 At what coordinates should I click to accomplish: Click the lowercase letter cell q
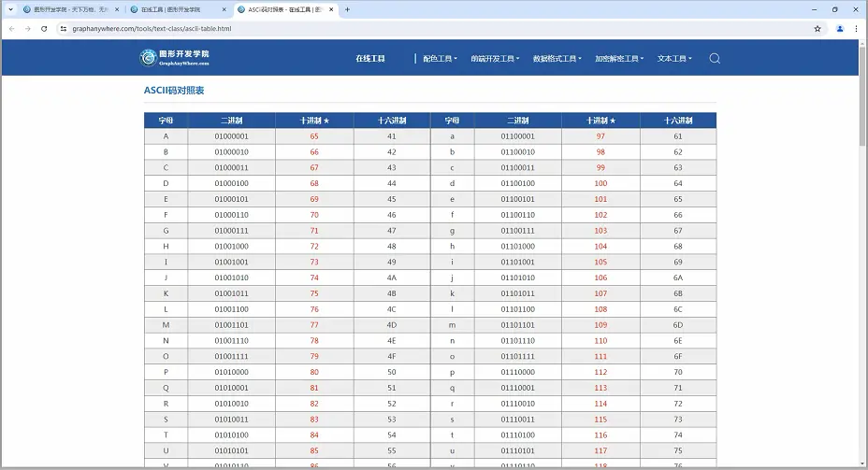coord(453,388)
